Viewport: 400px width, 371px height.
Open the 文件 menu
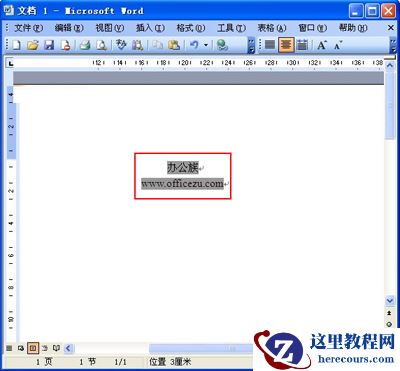pyautogui.click(x=28, y=28)
